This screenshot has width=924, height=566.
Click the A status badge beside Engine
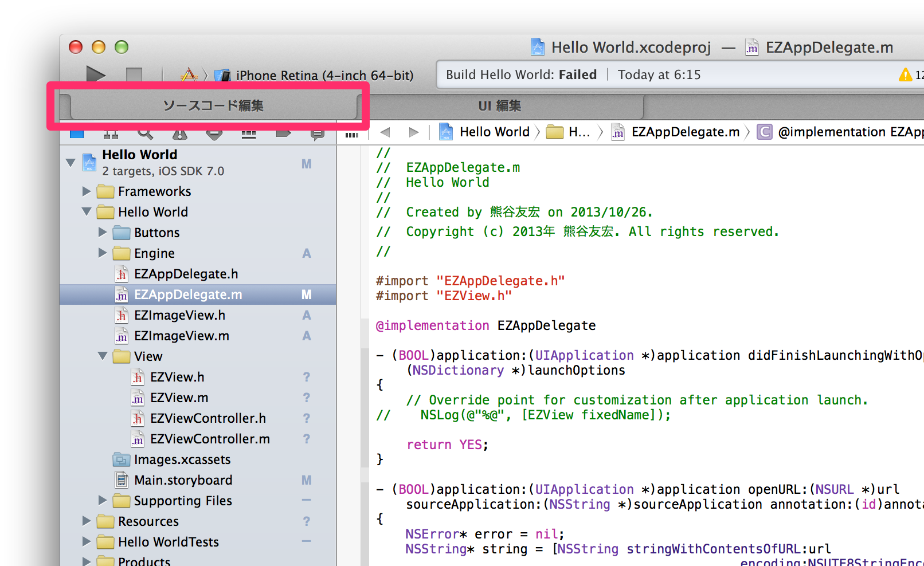click(x=307, y=253)
